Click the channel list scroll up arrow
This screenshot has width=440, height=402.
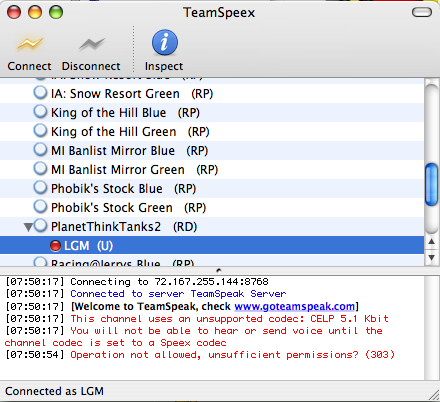coord(432,242)
